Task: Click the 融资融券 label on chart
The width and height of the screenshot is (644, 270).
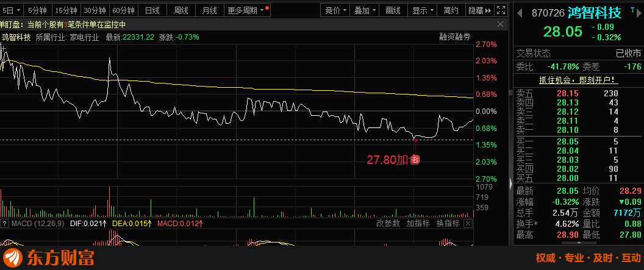Action: (x=455, y=37)
